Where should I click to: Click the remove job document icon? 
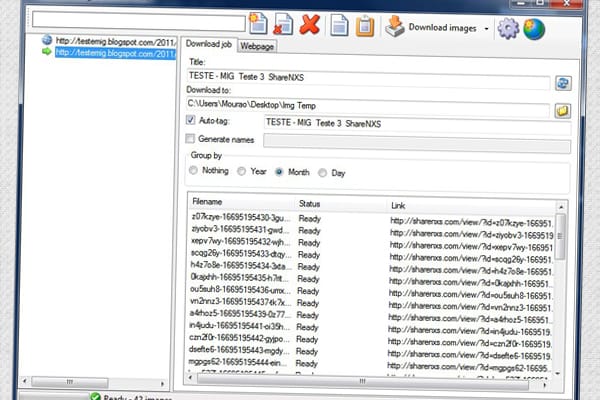click(x=283, y=24)
